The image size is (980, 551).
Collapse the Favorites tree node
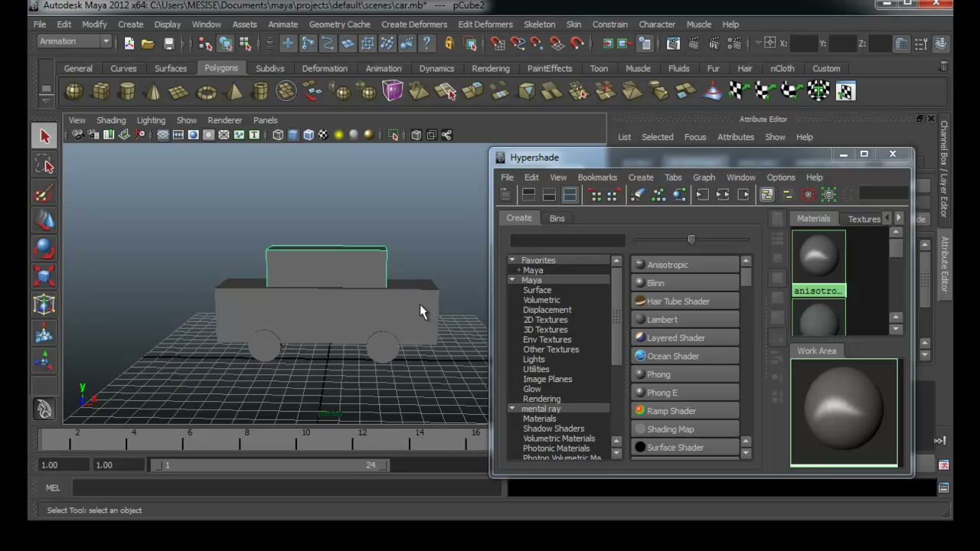(x=512, y=260)
